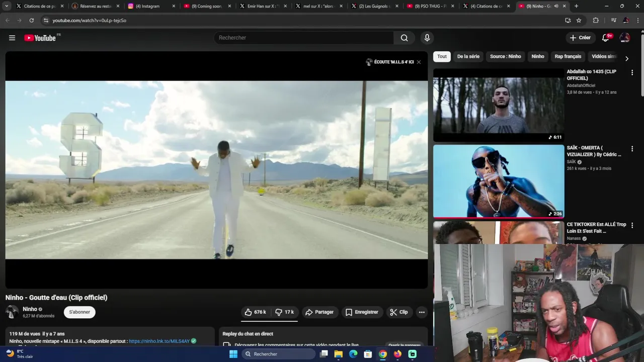Open more actions under the video
Image resolution: width=644 pixels, height=362 pixels.
pyautogui.click(x=422, y=312)
